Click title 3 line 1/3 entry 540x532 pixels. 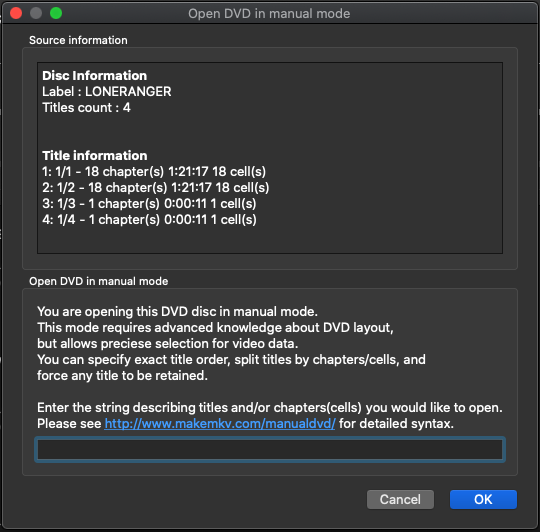(149, 204)
